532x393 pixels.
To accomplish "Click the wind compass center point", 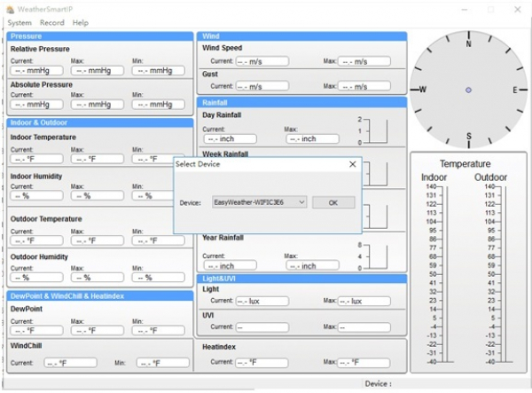I will coord(468,90).
